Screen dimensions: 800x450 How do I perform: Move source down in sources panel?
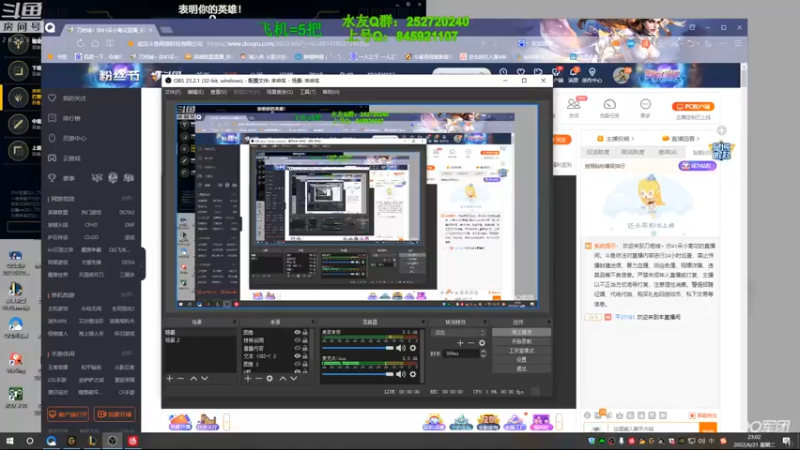pyautogui.click(x=294, y=379)
